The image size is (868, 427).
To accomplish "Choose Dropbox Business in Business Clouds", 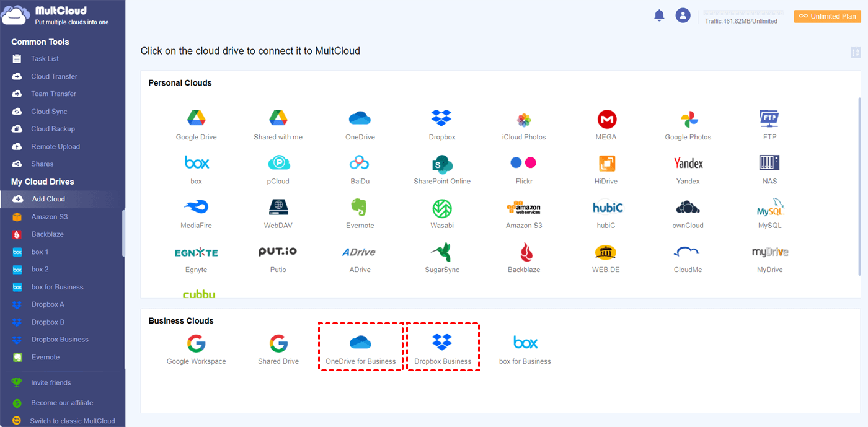I will click(442, 350).
